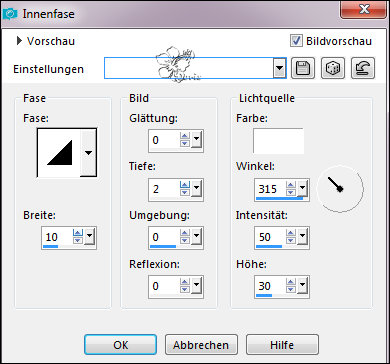The image size is (390, 364).
Task: Click the Innenfase title bar app icon
Action: [x=9, y=14]
